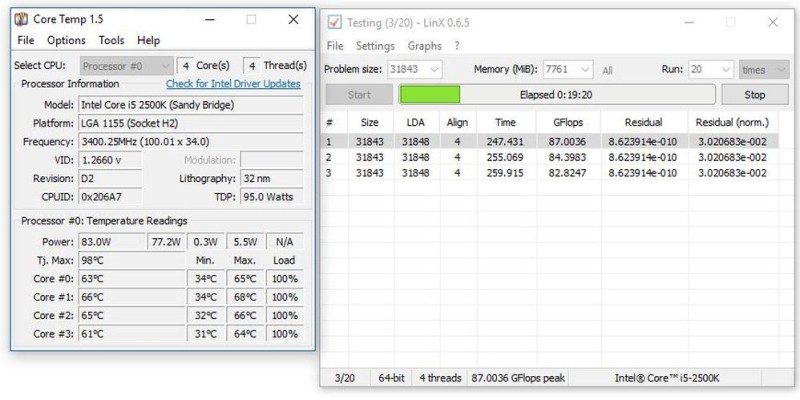
Task: Click the Align column header
Action: [458, 122]
